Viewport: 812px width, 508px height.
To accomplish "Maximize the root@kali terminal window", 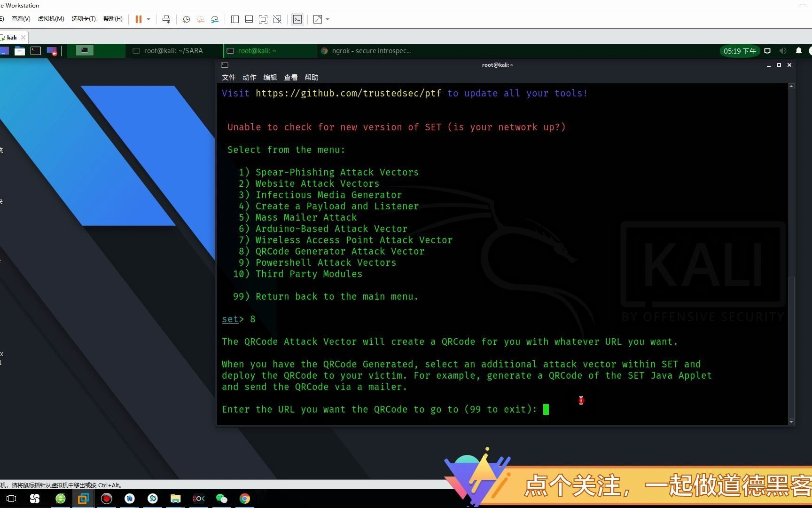I will tap(779, 65).
